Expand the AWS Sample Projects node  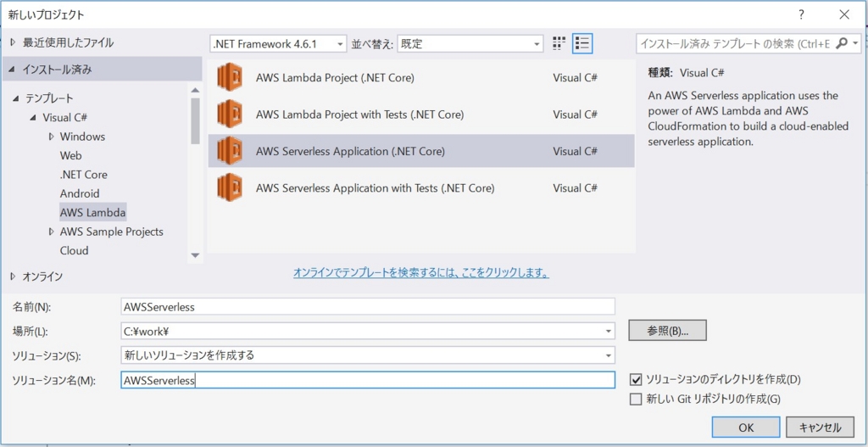point(51,232)
